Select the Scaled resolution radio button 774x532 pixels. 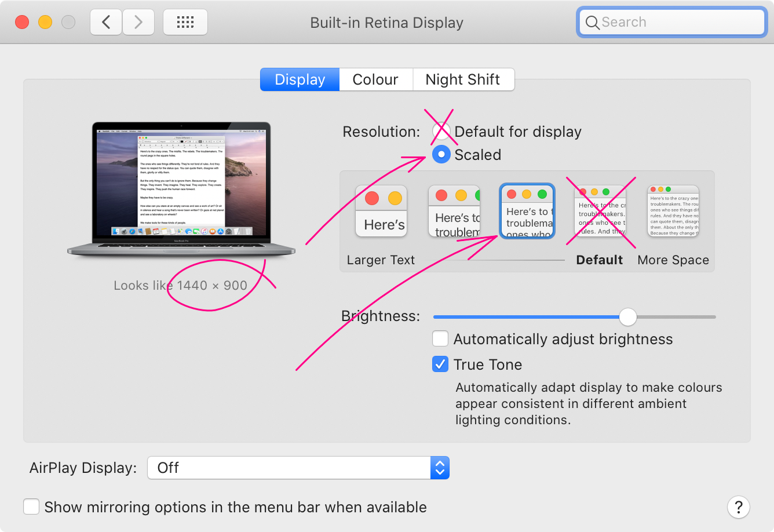click(x=441, y=155)
